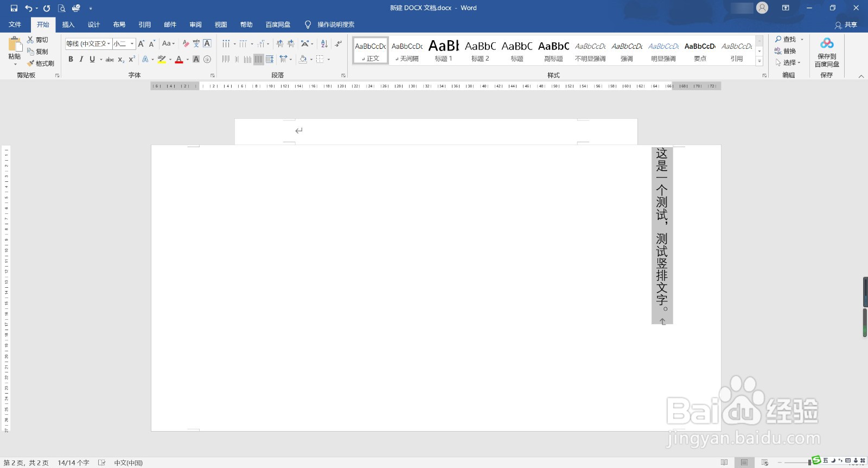
Task: Click the Redo/Repeat icon
Action: pyautogui.click(x=47, y=8)
